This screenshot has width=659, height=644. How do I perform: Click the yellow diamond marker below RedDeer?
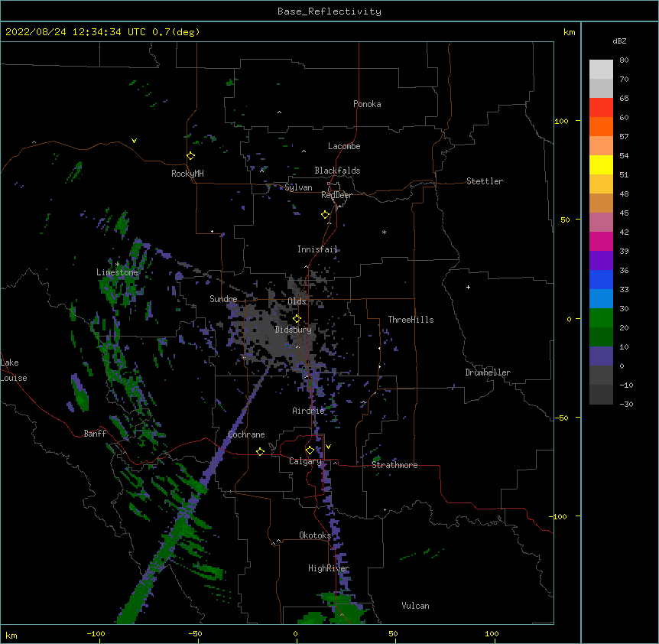point(326,215)
